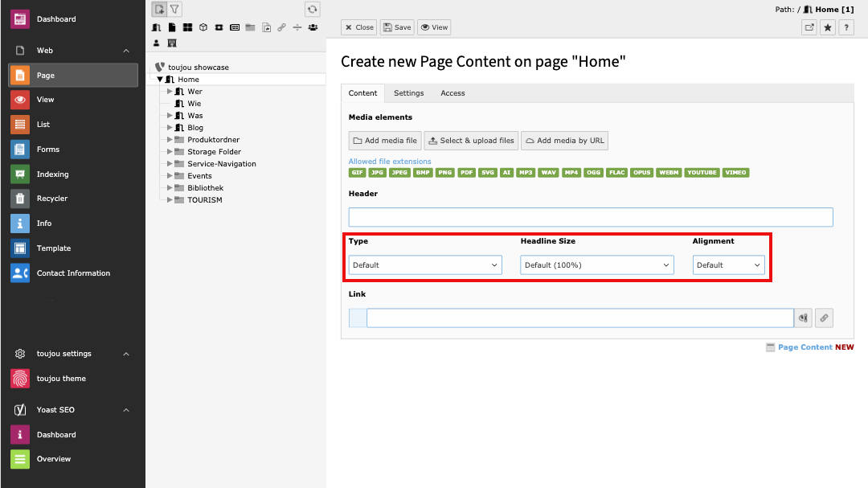Switch to the Access tab
This screenshot has width=868, height=488.
click(x=452, y=93)
